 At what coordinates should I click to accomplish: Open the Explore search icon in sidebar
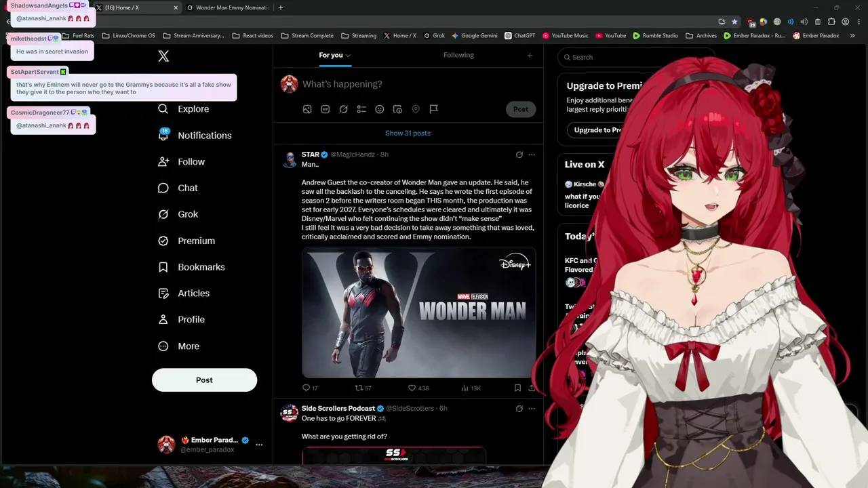click(163, 109)
